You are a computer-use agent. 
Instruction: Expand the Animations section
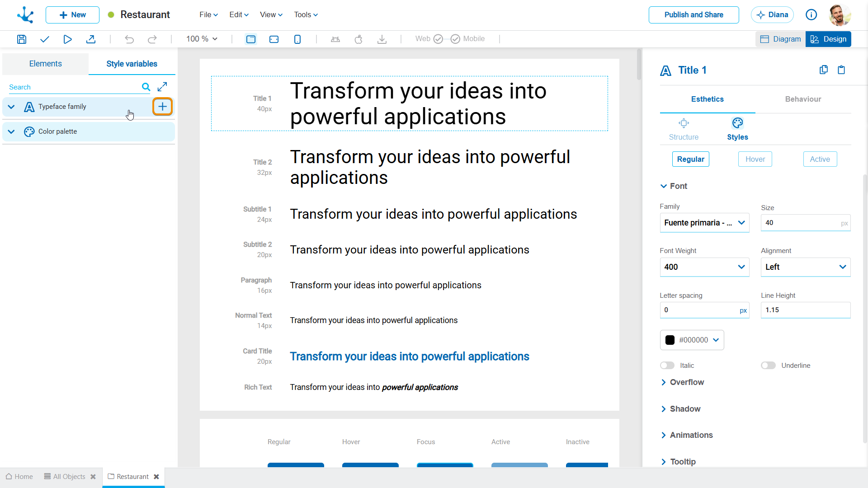click(x=687, y=435)
